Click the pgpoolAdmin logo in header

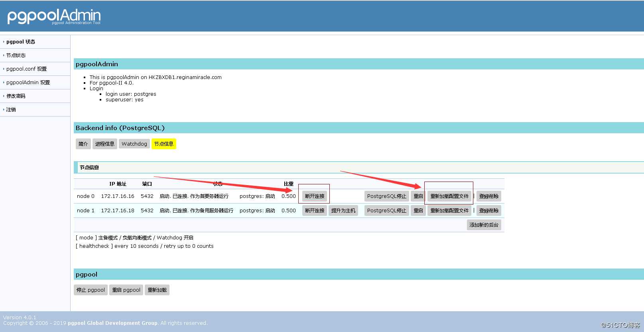(x=54, y=16)
